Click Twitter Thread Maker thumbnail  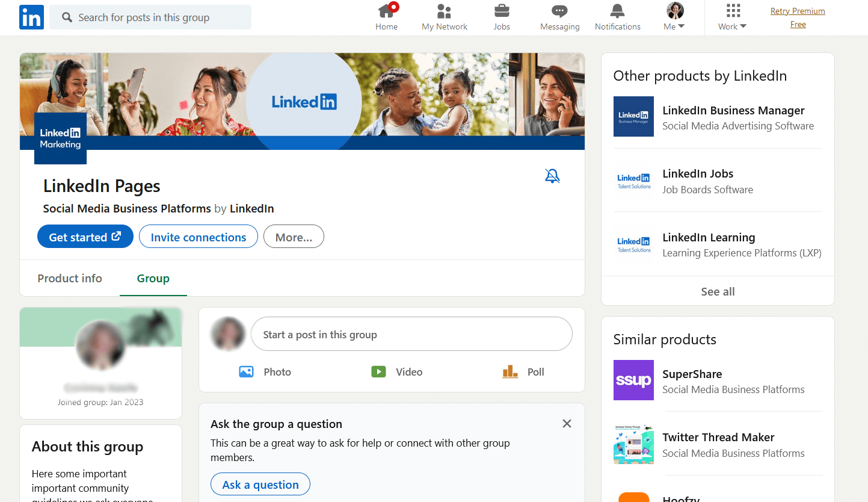pos(633,444)
